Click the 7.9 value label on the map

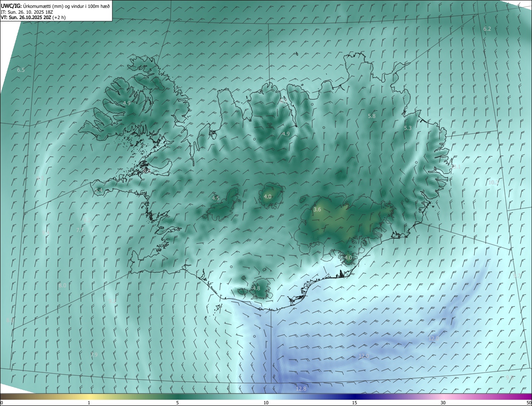click(94, 355)
